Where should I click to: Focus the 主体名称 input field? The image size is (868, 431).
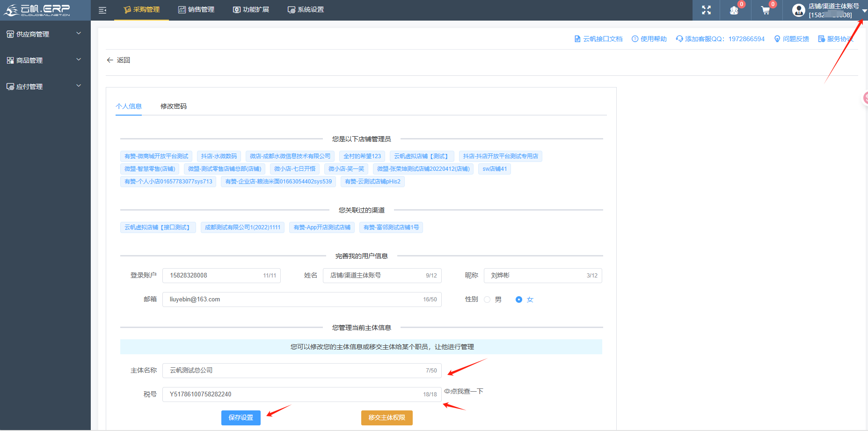click(302, 371)
